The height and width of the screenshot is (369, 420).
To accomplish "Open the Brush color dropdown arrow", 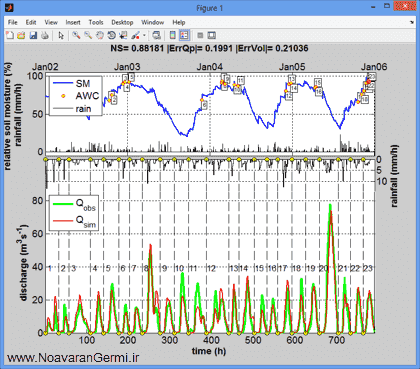I will [144, 35].
